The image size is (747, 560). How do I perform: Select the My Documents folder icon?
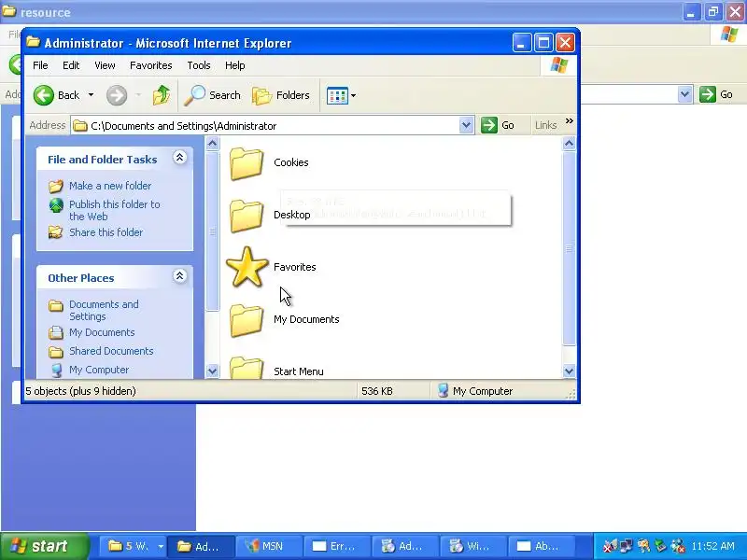coord(247,320)
